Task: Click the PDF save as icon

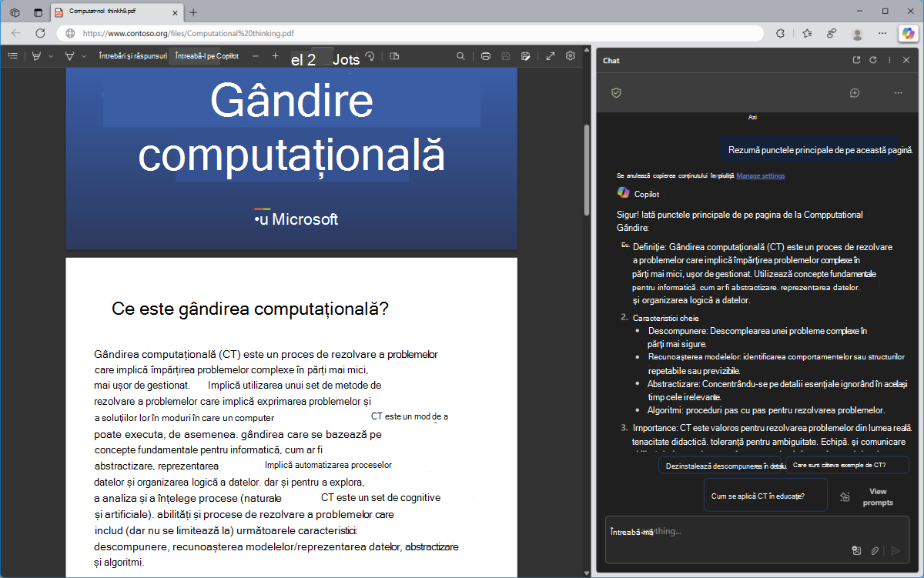Action: point(526,56)
